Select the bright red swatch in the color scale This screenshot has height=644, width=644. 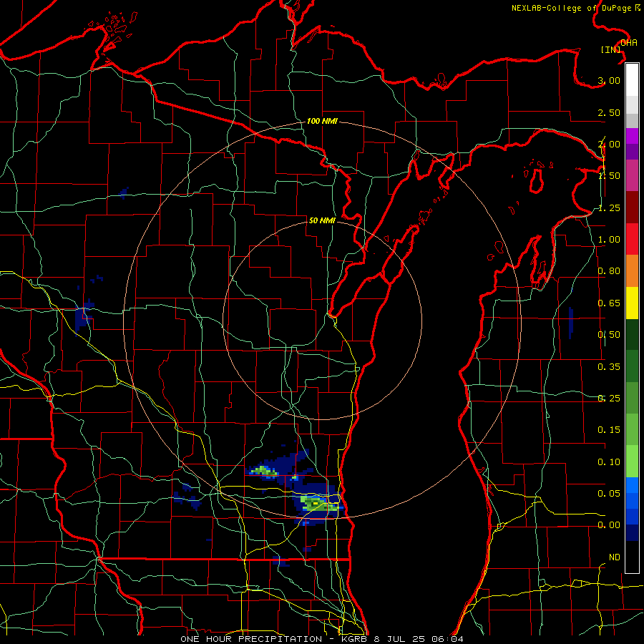pyautogui.click(x=632, y=239)
